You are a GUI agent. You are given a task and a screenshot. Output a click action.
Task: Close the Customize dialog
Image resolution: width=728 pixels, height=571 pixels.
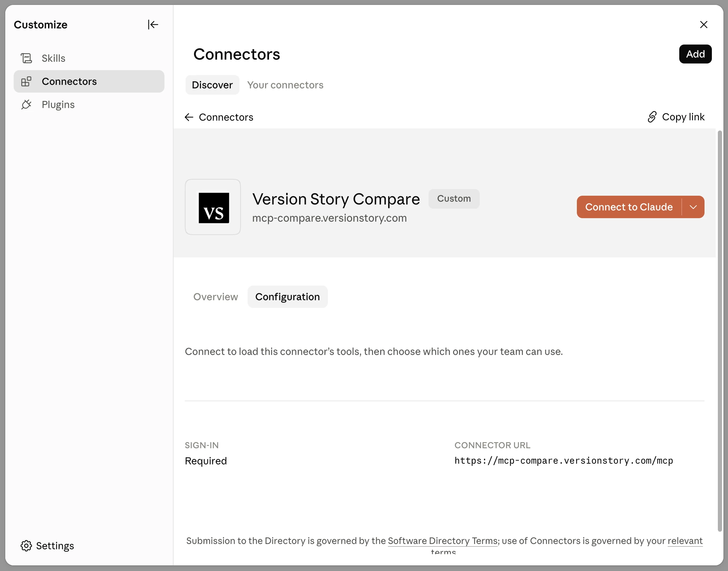pyautogui.click(x=703, y=25)
